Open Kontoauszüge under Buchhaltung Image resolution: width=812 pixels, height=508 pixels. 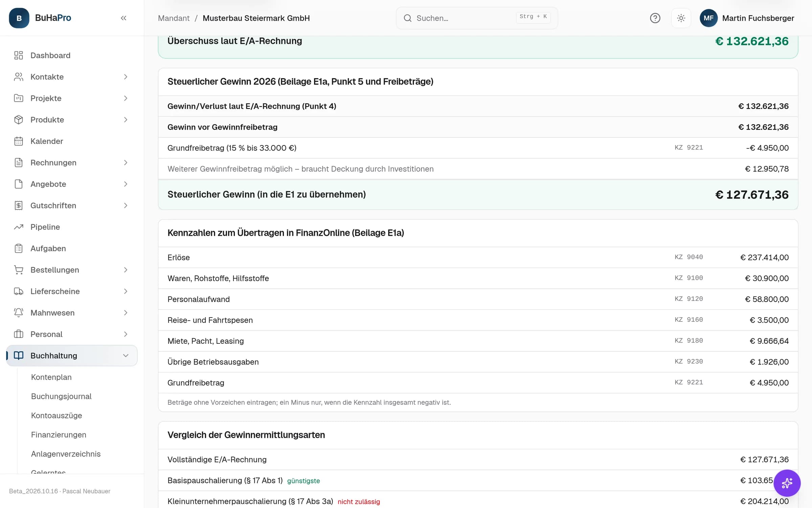pyautogui.click(x=57, y=416)
